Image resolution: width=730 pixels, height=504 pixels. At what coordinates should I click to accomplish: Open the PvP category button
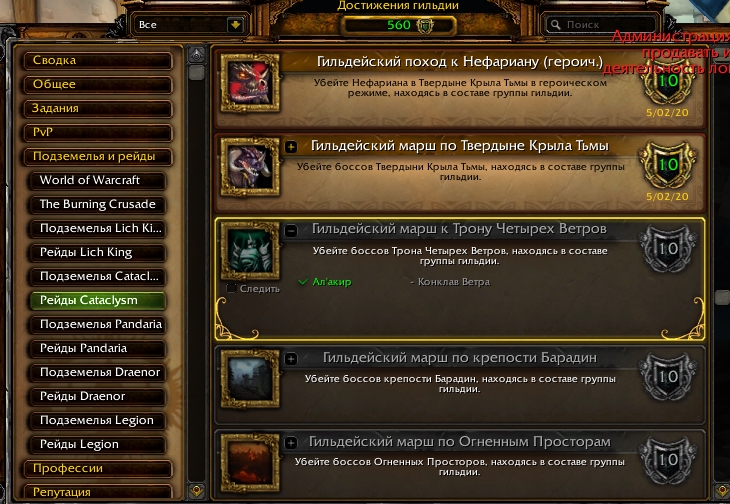(98, 133)
